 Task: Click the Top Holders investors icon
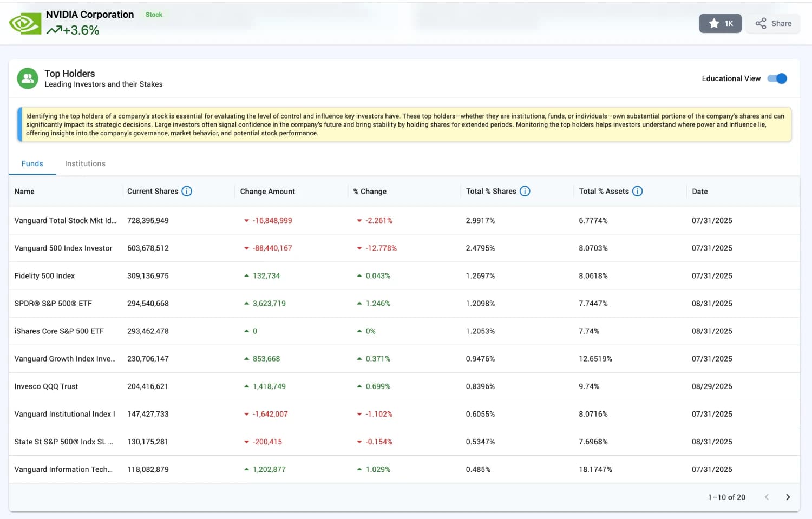point(28,78)
